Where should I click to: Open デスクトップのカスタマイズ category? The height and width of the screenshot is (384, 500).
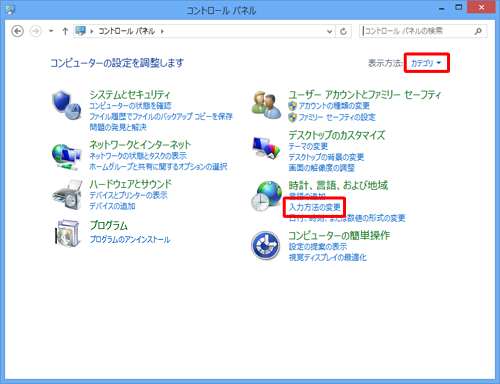(337, 135)
